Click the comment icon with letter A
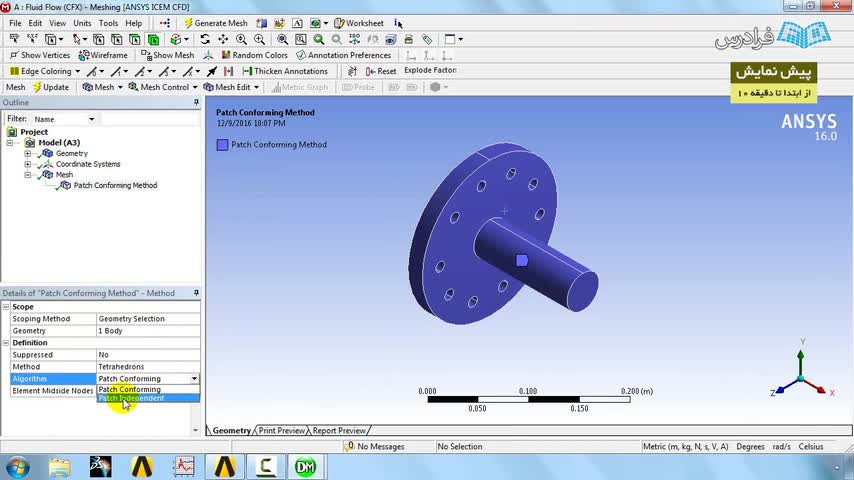854x480 pixels. tap(297, 23)
